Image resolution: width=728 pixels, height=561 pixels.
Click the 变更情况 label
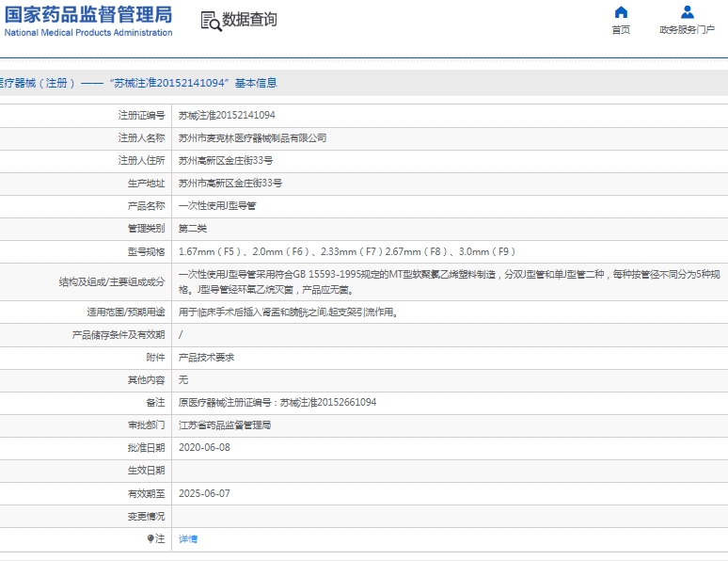[x=146, y=517]
